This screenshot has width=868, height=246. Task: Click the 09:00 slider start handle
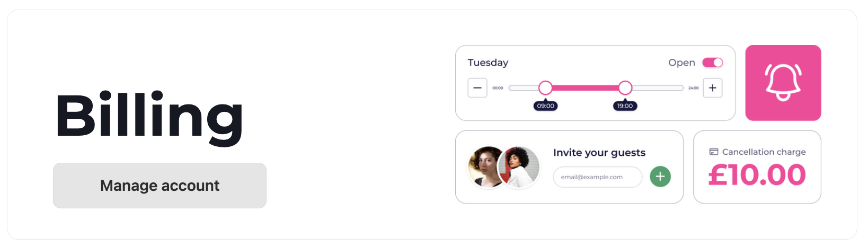coord(545,87)
